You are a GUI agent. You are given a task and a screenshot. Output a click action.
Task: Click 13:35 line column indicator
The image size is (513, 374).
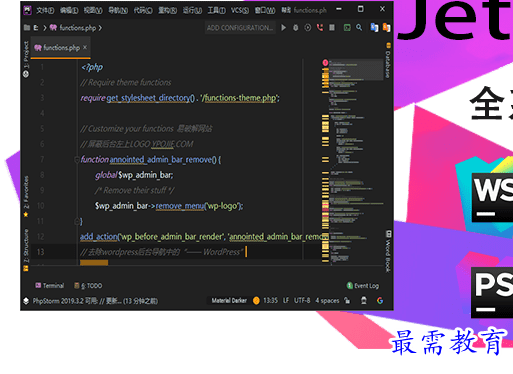pyautogui.click(x=270, y=301)
